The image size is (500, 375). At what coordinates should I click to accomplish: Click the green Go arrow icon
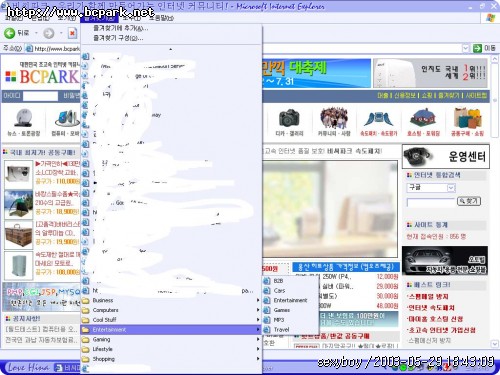[x=477, y=48]
